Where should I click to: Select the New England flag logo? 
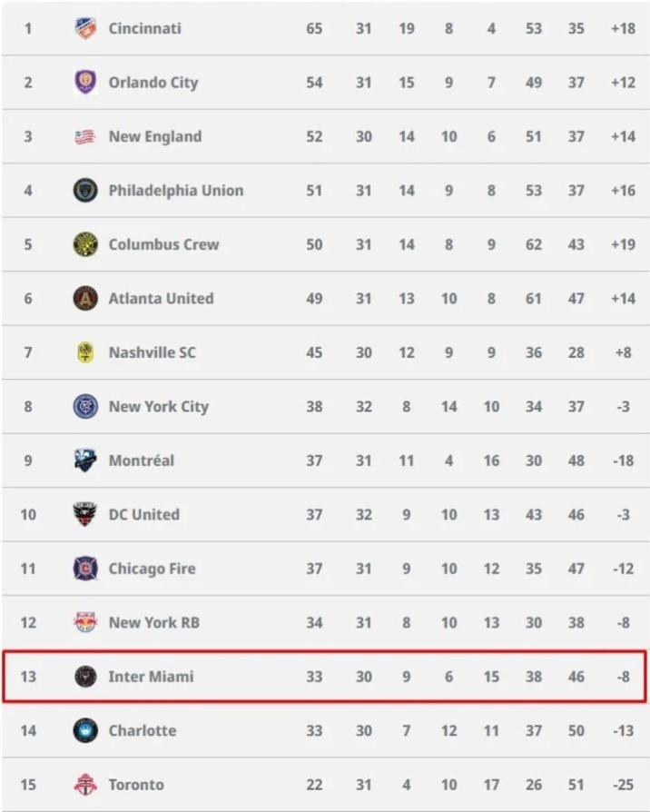tap(85, 137)
